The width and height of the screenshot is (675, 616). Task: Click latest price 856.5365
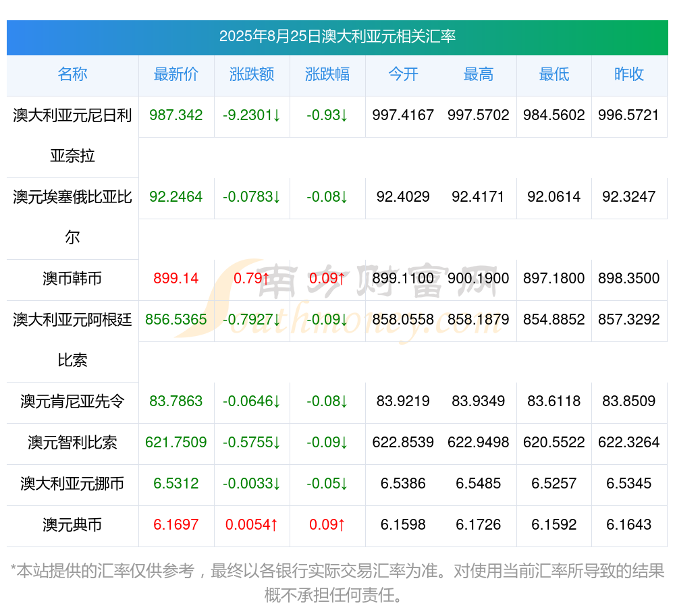pyautogui.click(x=176, y=320)
